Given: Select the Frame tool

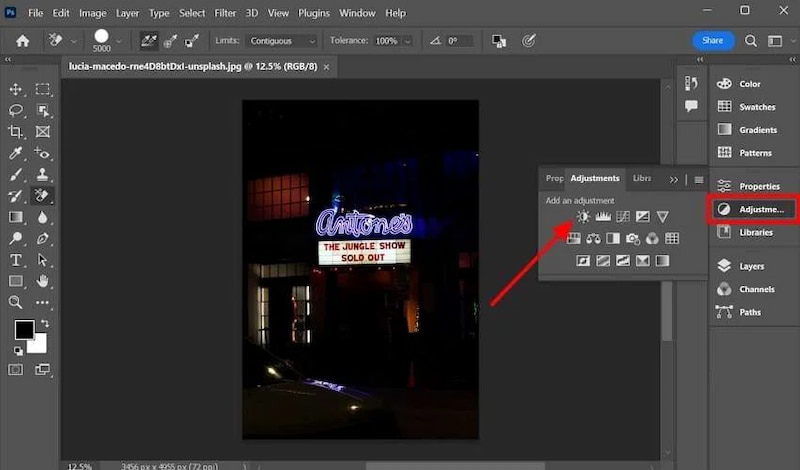Looking at the screenshot, I should pyautogui.click(x=42, y=132).
